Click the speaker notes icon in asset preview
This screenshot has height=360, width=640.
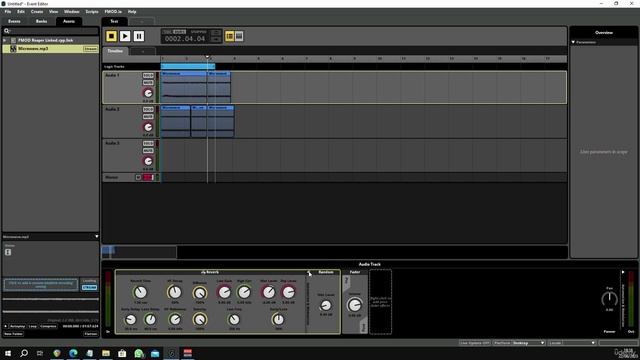pos(8,252)
